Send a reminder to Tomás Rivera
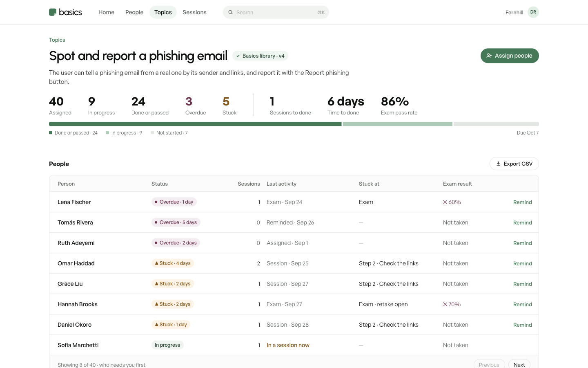 click(522, 222)
